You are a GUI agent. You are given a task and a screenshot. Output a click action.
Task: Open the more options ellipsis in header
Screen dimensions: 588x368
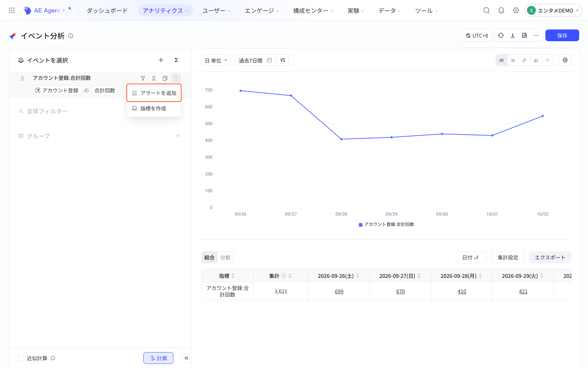click(x=536, y=36)
